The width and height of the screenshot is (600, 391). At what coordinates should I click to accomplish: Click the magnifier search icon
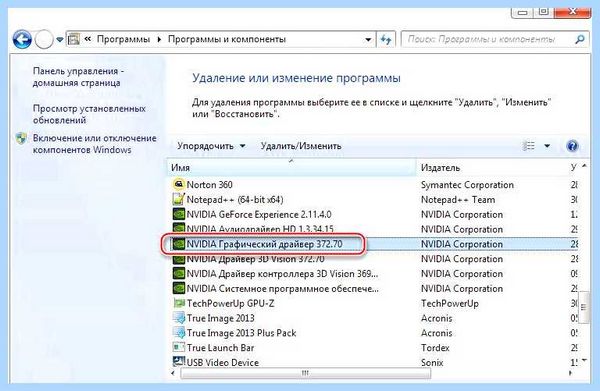(x=580, y=39)
